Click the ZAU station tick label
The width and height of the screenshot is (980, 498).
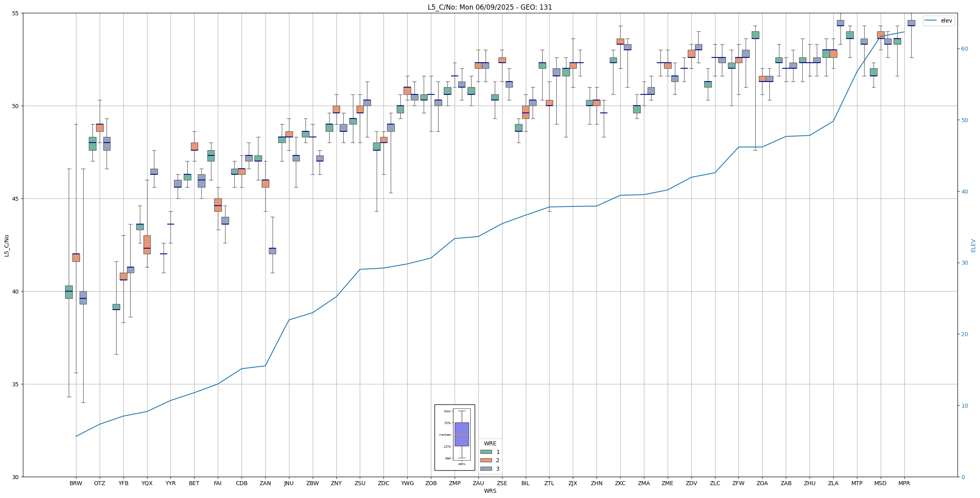(478, 483)
